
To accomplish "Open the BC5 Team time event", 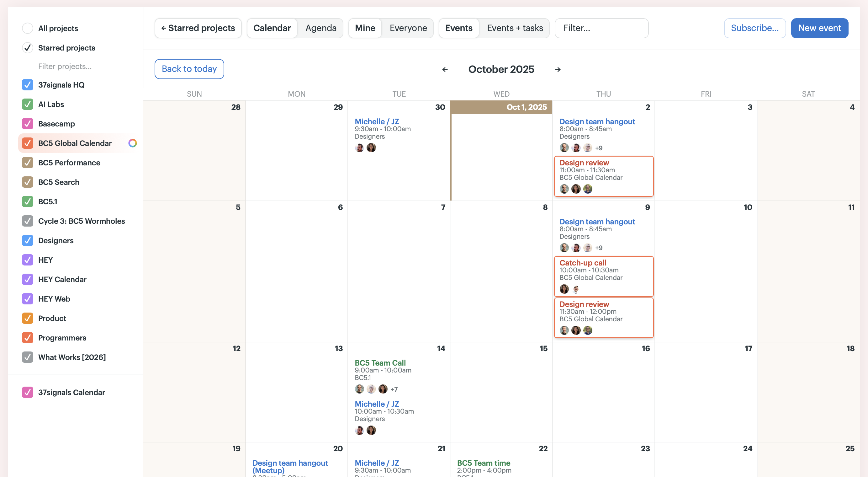I will point(484,463).
